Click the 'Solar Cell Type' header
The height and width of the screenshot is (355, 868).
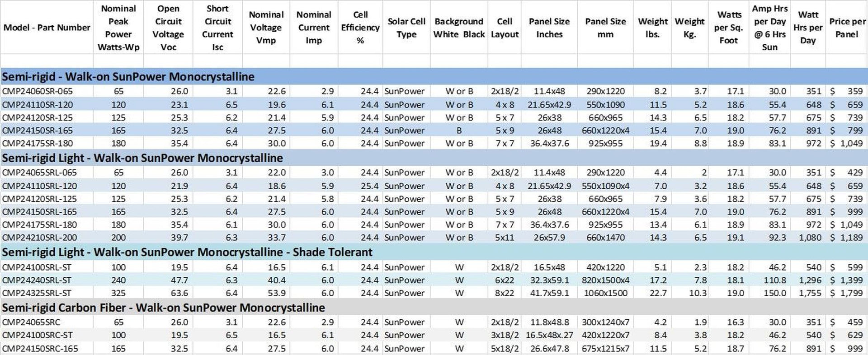(x=406, y=28)
